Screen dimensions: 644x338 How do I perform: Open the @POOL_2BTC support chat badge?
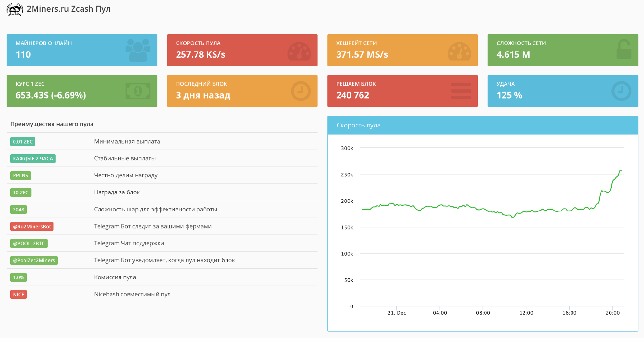point(29,244)
